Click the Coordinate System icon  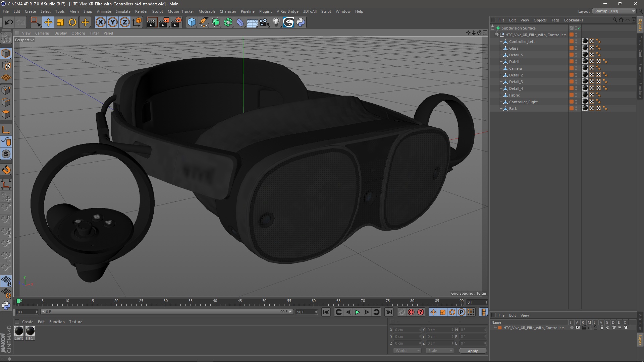pyautogui.click(x=137, y=22)
